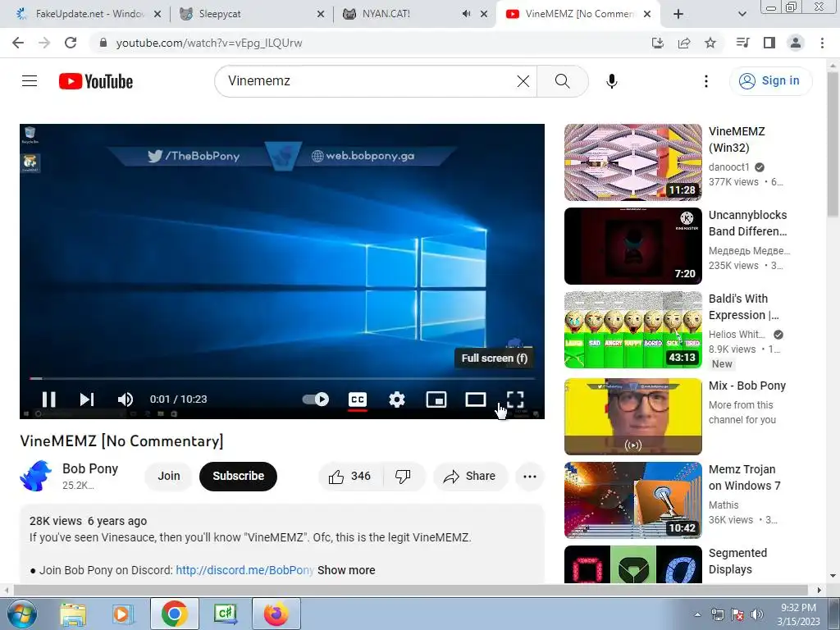This screenshot has width=840, height=630.
Task: Enter full screen mode
Action: click(515, 399)
